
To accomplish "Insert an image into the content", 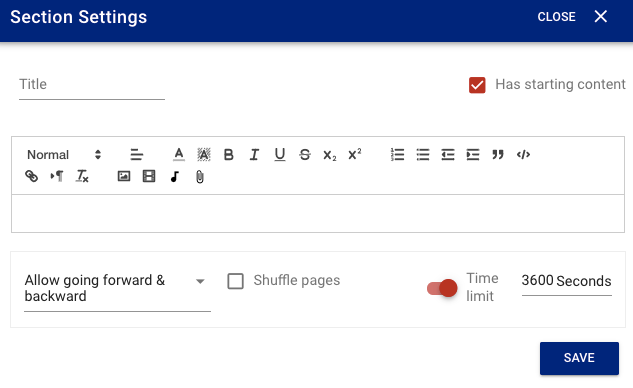I will (124, 176).
